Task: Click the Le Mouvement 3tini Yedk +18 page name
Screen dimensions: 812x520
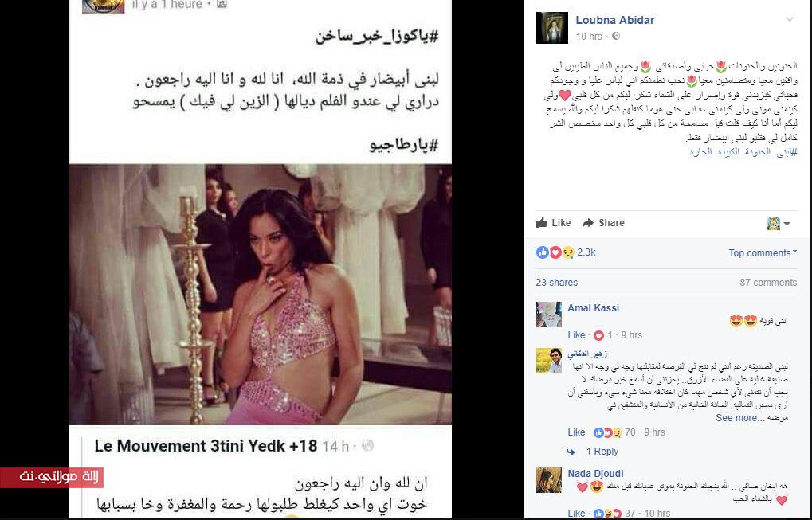Action: (x=206, y=446)
